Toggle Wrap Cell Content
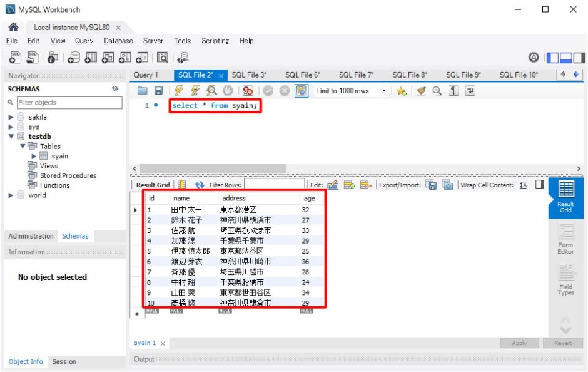 523,185
